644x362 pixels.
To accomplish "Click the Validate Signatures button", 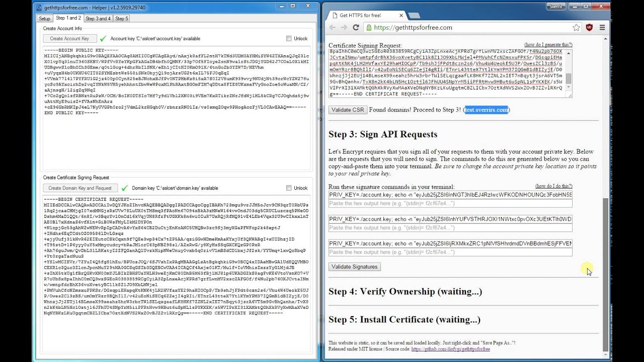I will (x=354, y=267).
